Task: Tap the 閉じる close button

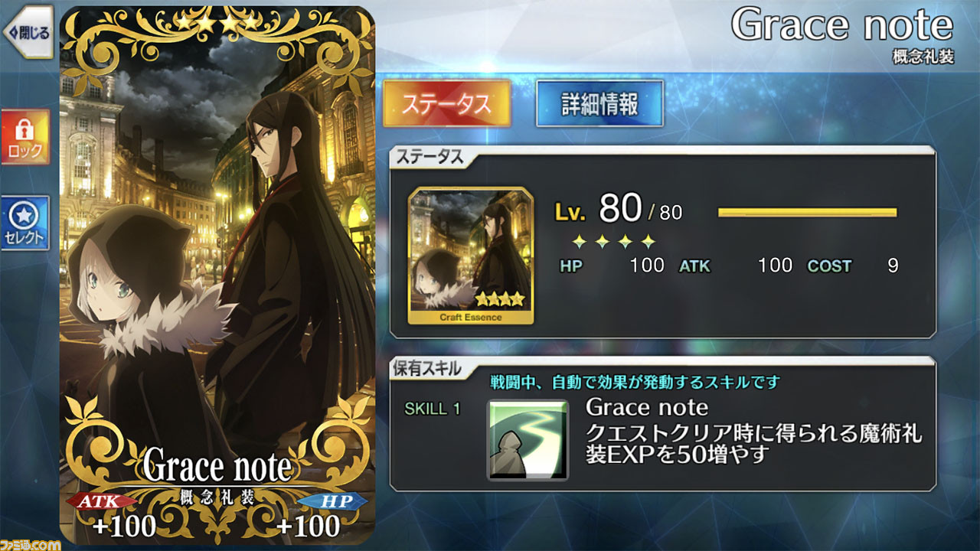Action: pyautogui.click(x=27, y=32)
